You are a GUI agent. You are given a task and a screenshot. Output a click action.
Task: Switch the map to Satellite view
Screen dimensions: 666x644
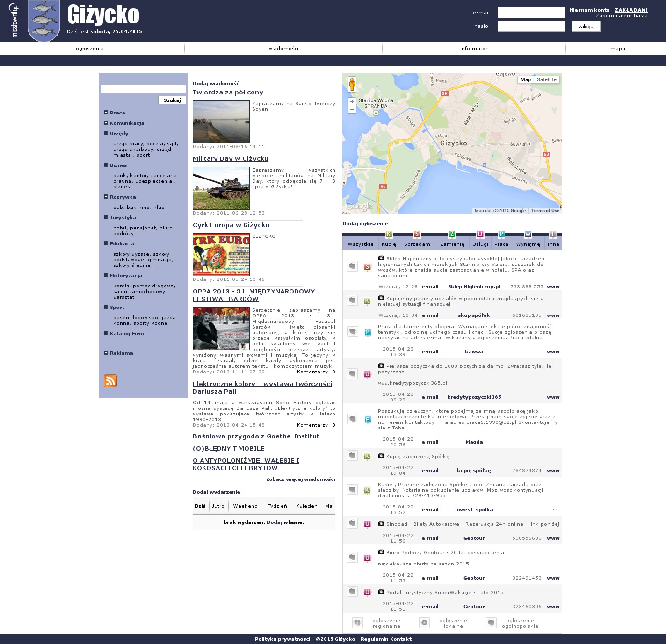(546, 79)
